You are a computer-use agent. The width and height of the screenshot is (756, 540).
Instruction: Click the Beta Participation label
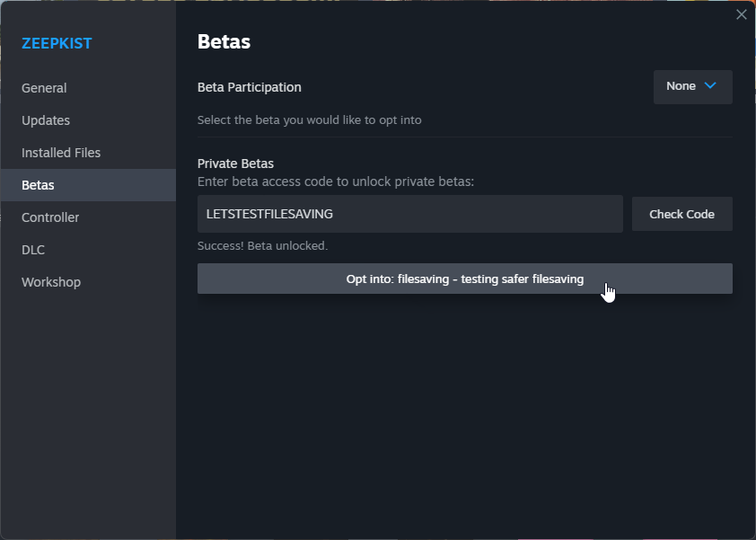(x=250, y=87)
